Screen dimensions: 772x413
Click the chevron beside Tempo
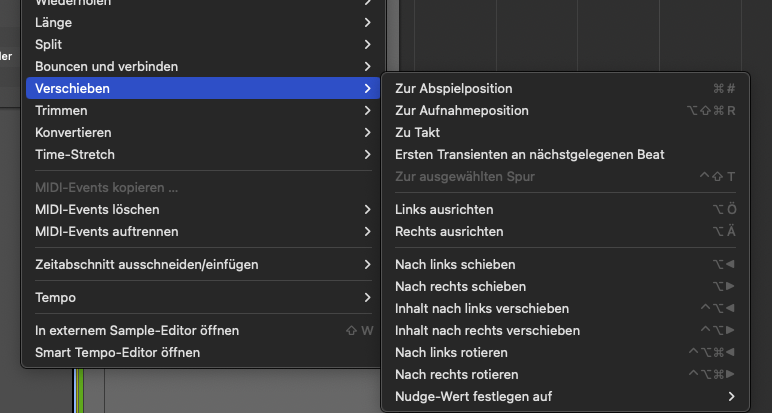click(x=367, y=298)
